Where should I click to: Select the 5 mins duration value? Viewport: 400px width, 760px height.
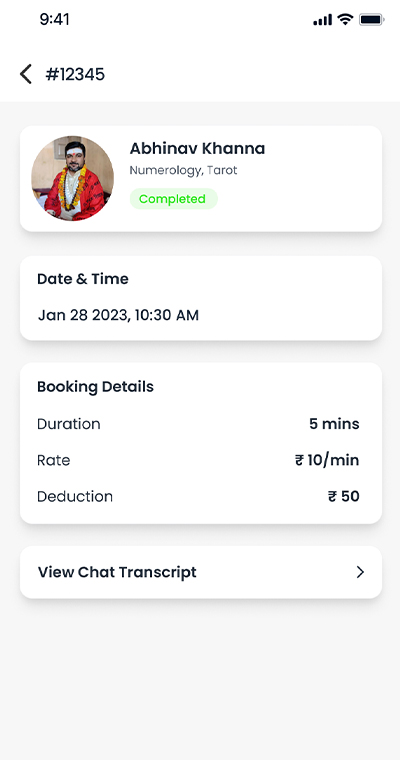(335, 424)
